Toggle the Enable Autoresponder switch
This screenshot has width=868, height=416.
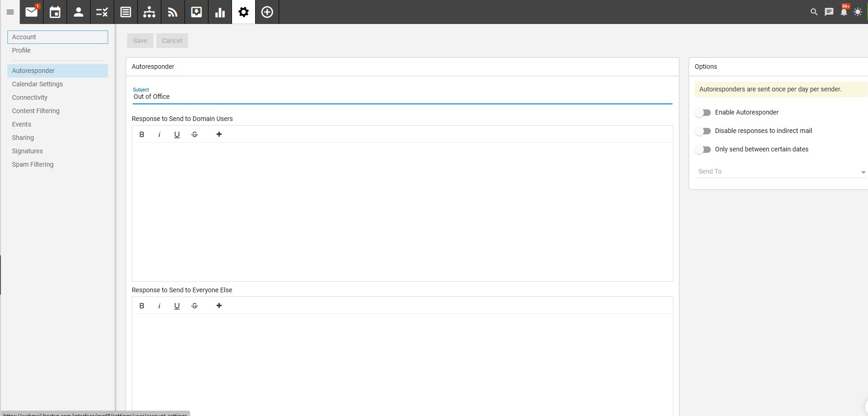(703, 113)
